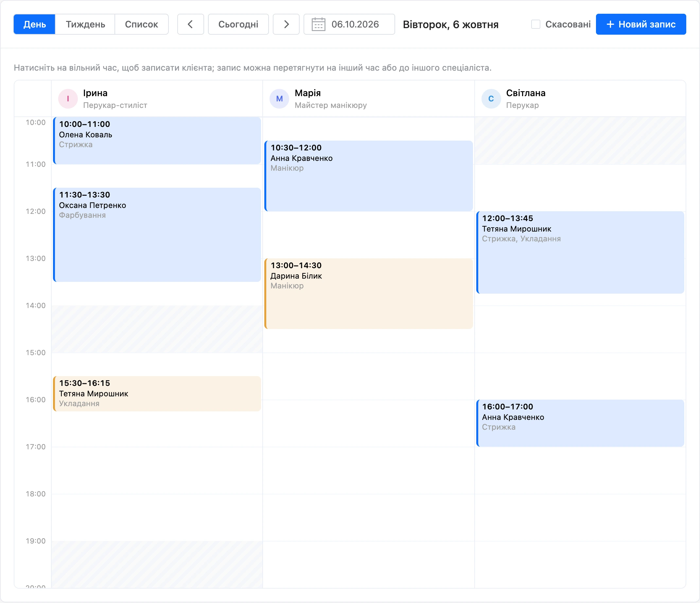Viewport: 700px width, 603px height.
Task: Switch to the Тиждень view tab
Action: (85, 24)
